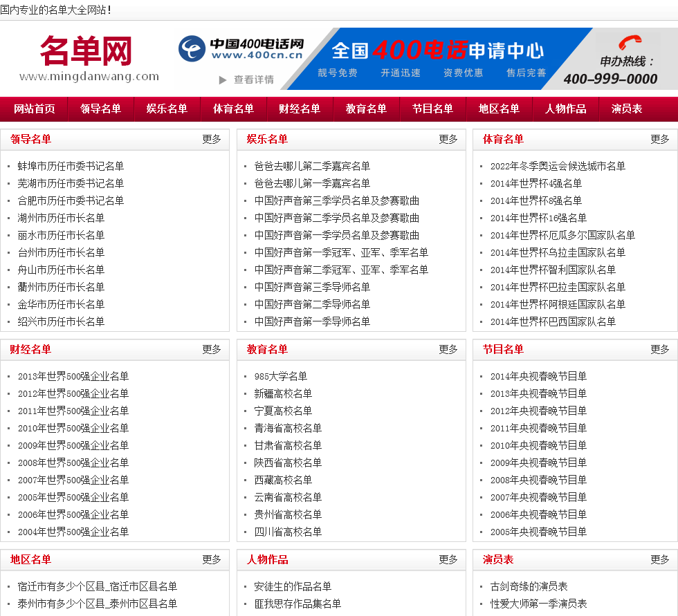Open 2014年世界杯智利国家队名单

pyautogui.click(x=553, y=270)
